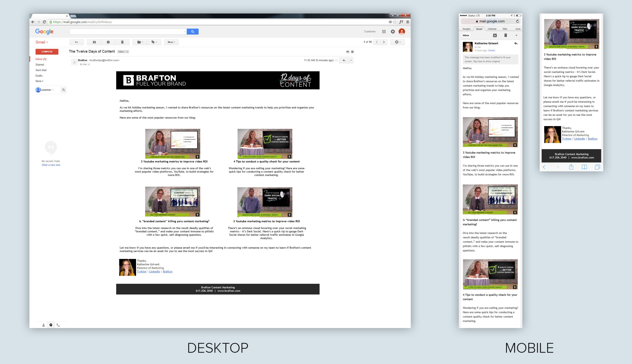Click the 'Start a new one' chat link
This screenshot has width=632, height=364.
click(51, 165)
